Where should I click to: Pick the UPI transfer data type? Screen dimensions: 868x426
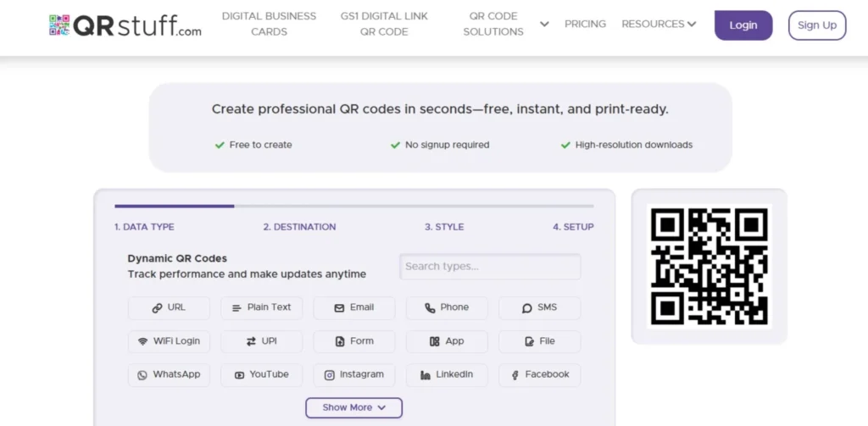262,341
